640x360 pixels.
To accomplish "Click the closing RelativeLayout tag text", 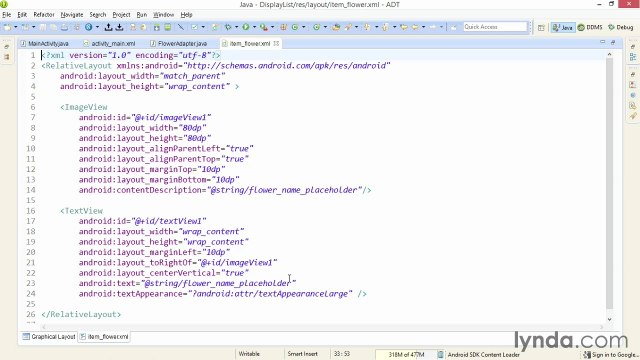I will (x=81, y=314).
